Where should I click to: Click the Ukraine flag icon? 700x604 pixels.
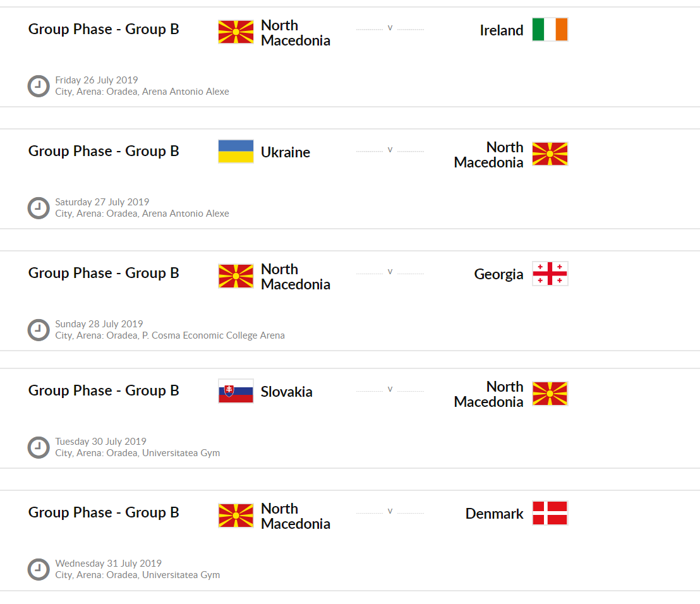pos(236,152)
